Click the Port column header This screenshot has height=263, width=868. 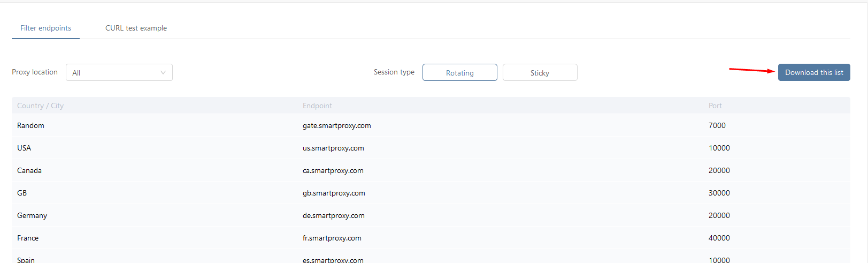715,106
